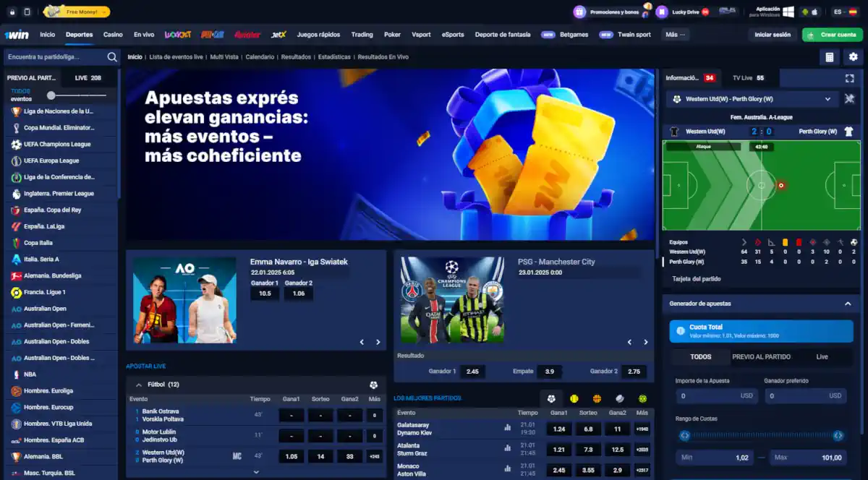Open the Calendario link
Viewport: 868px width, 480px height.
point(260,57)
